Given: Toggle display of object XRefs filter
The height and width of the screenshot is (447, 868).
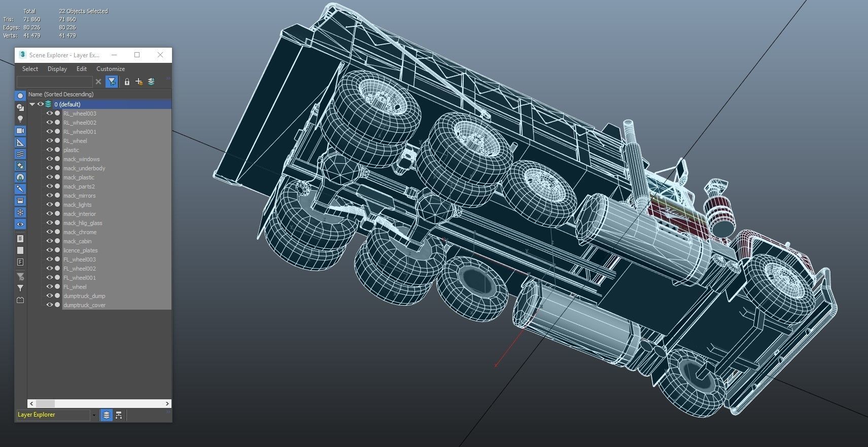Looking at the screenshot, I should [x=20, y=177].
